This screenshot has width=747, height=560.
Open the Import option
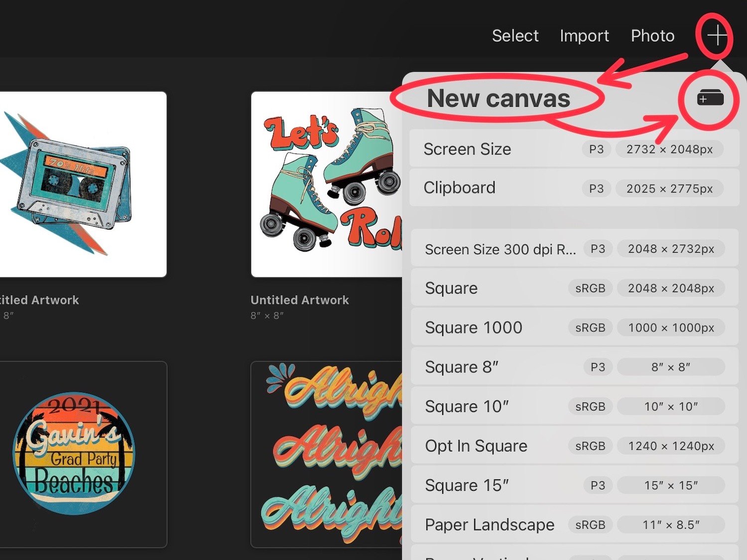point(584,36)
